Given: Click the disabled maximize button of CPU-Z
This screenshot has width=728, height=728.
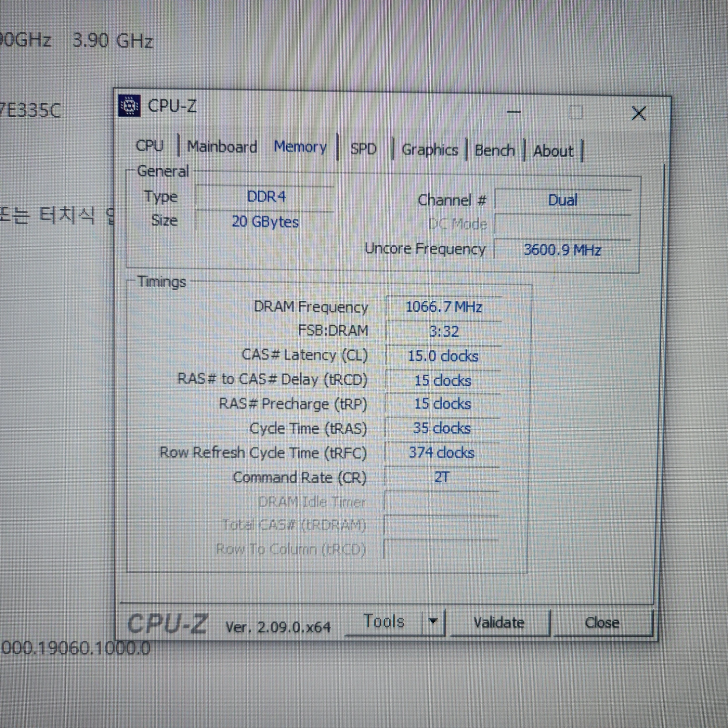Looking at the screenshot, I should coord(576,112).
